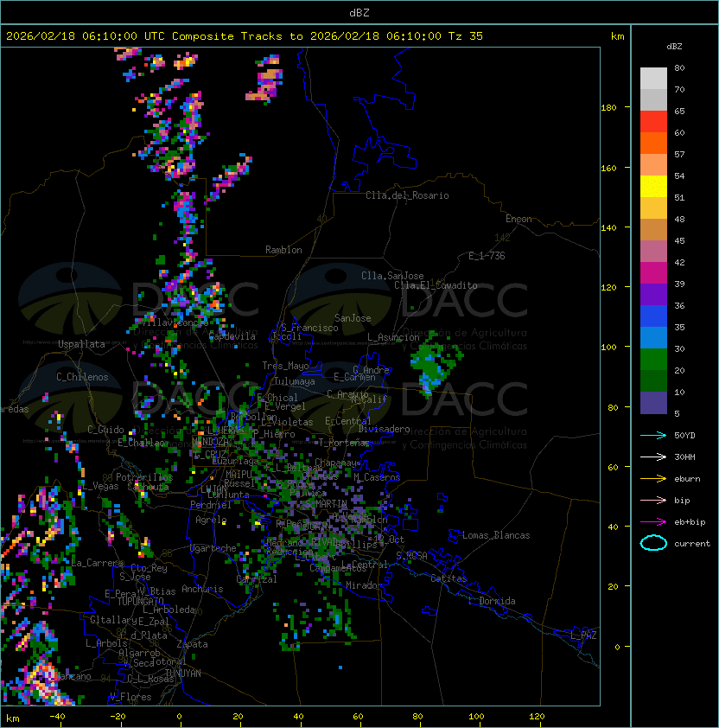Click the 'Mirador' map label

(364, 585)
